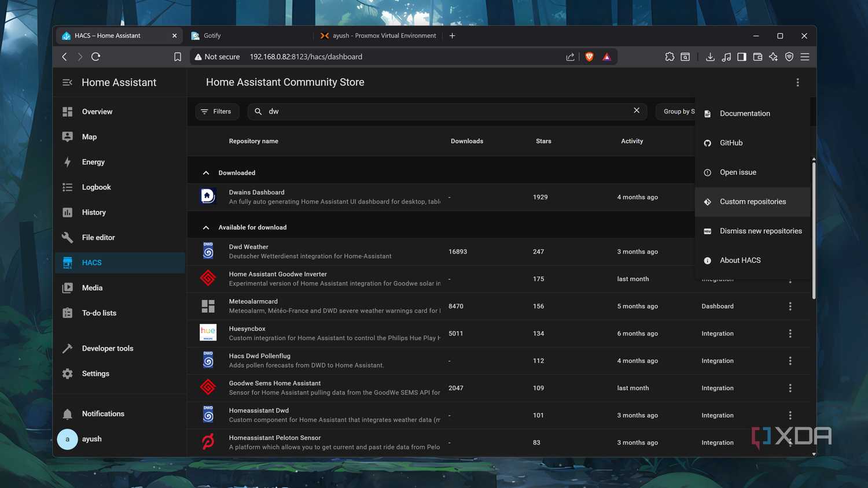868x488 pixels.
Task: Open the History panel
Action: click(x=120, y=212)
